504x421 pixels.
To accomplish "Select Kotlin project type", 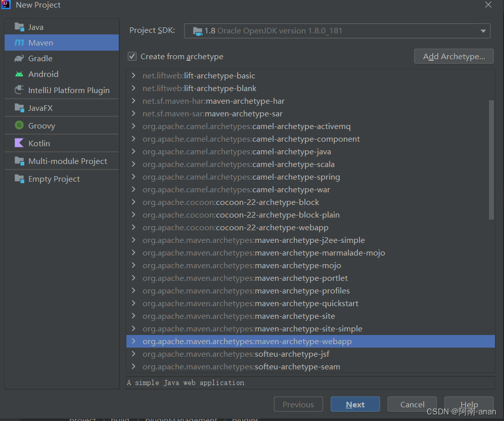I will point(62,143).
